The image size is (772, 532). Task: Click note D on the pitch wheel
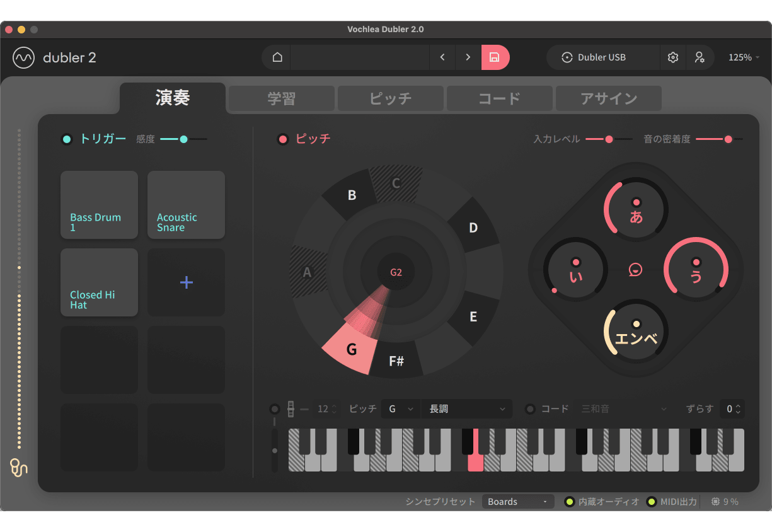coord(473,228)
